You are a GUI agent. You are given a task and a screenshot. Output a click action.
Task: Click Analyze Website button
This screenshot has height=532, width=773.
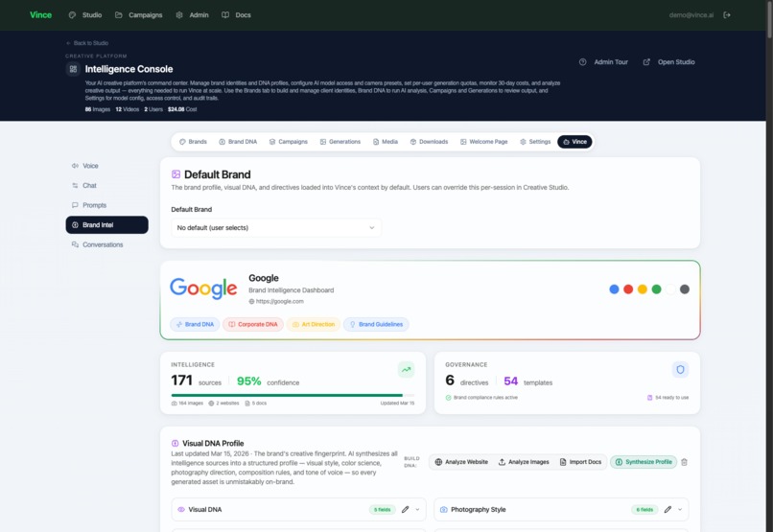[461, 462]
